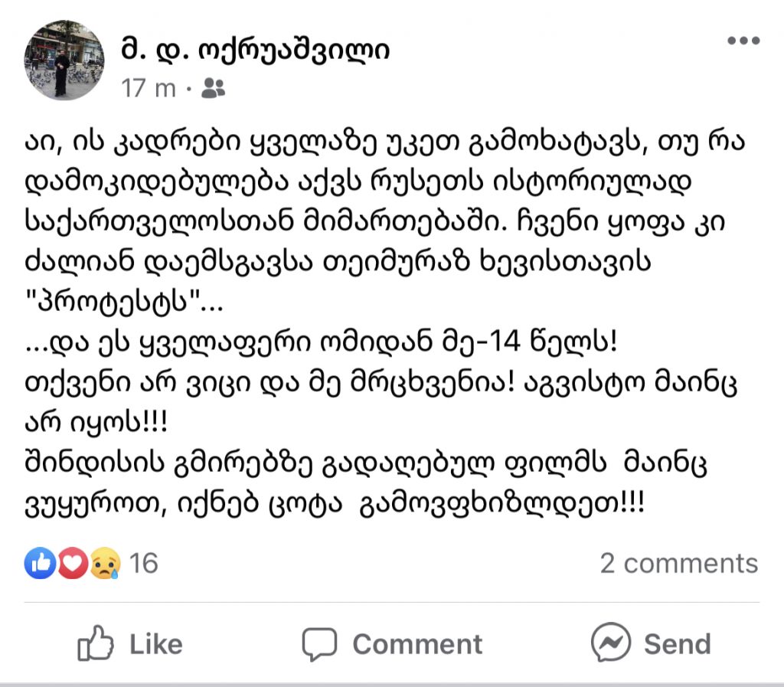Click the line mentioning მე-14 წელს
Image resolution: width=784 pixels, height=687 pixels.
321,343
